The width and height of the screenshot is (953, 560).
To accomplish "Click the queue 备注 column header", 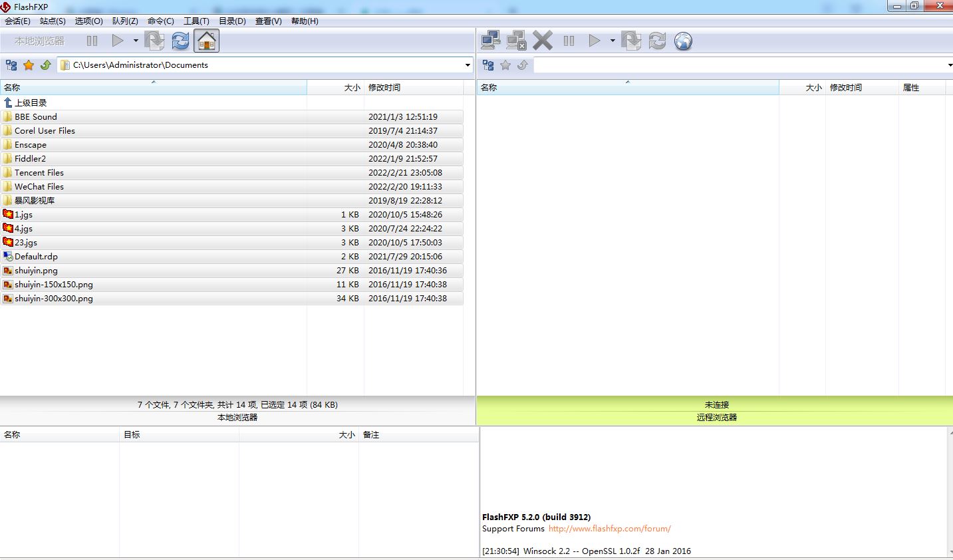I will [419, 435].
